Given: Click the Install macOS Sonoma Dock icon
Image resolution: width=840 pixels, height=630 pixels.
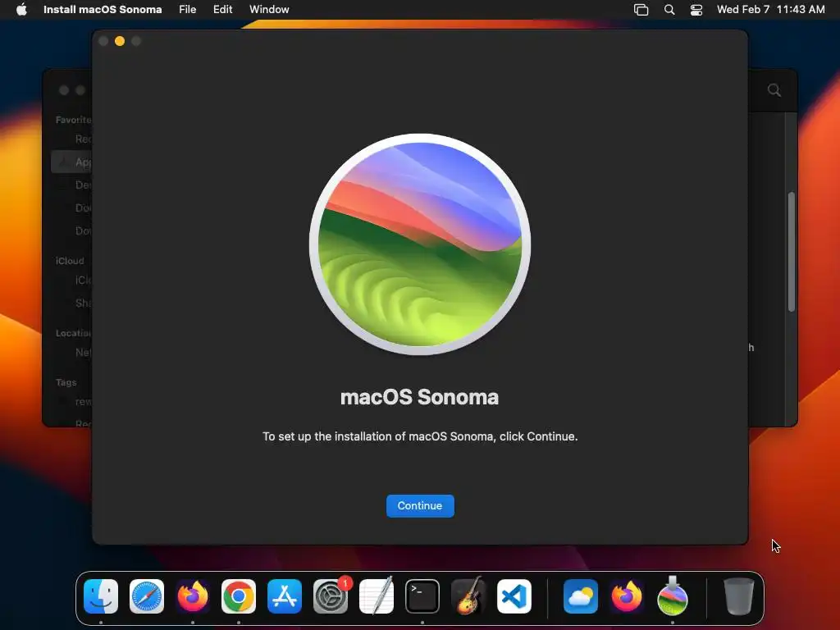Looking at the screenshot, I should (x=673, y=596).
